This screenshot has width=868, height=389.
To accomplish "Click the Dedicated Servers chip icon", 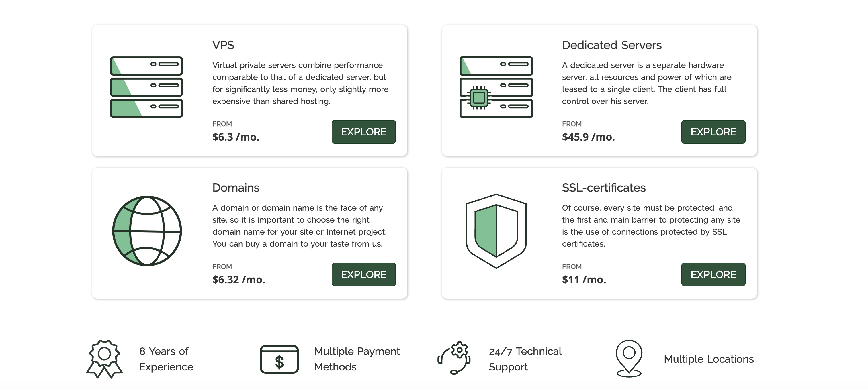I will [496, 87].
